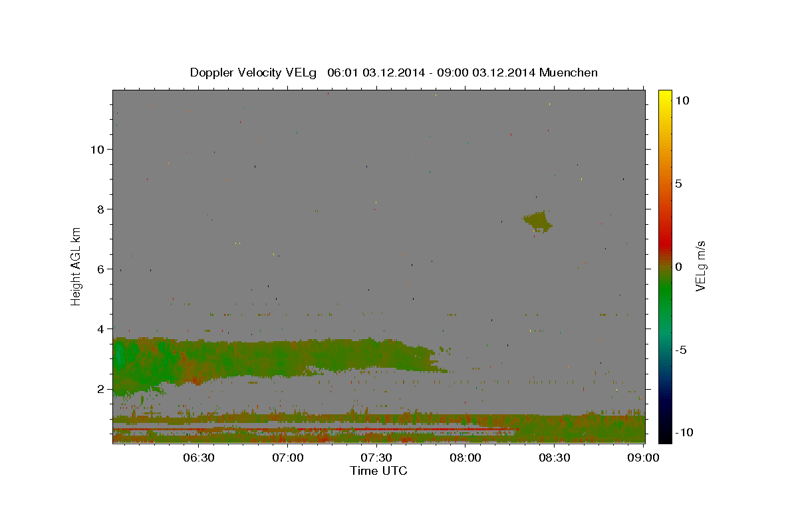
Task: Click the 'Time UTC' x-axis label
Action: (378, 471)
